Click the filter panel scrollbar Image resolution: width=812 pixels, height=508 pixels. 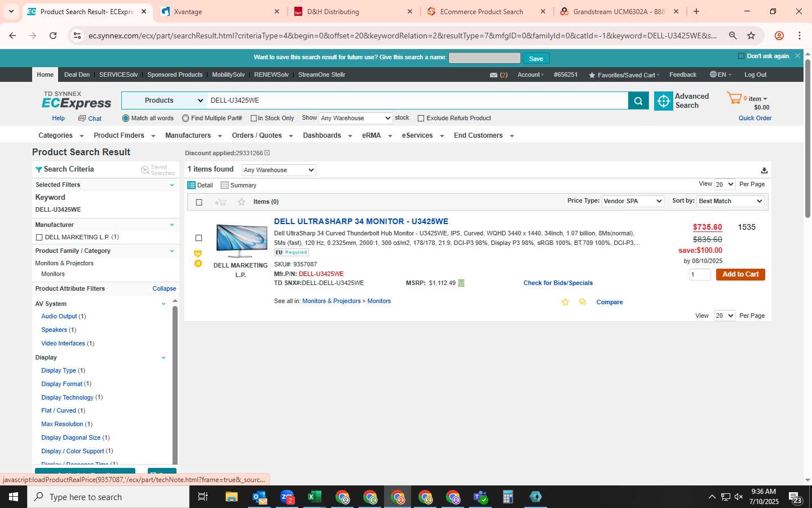point(175,384)
